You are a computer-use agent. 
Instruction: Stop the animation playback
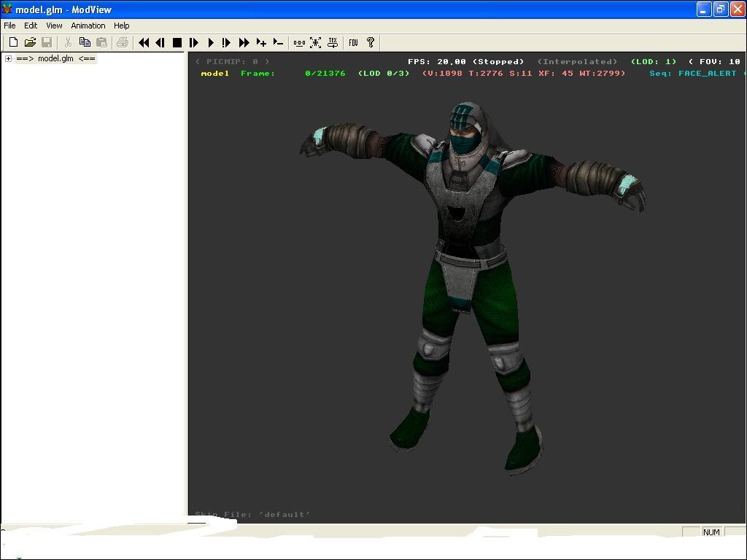click(177, 43)
